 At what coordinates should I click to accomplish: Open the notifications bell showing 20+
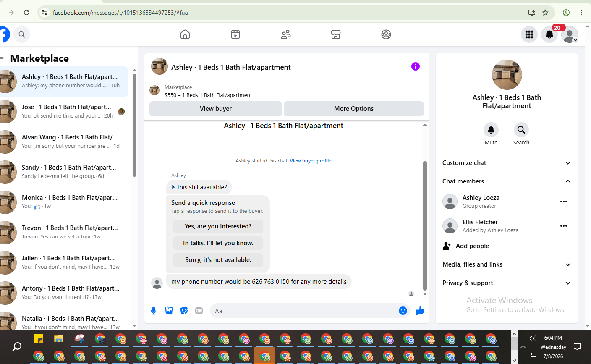tap(549, 34)
